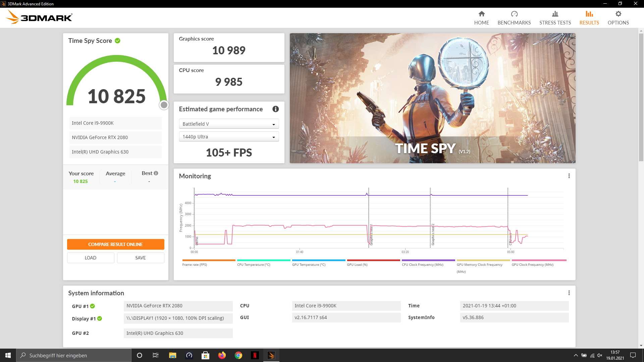Click the Windows taskbar search box
The height and width of the screenshot is (362, 644).
[x=74, y=355]
